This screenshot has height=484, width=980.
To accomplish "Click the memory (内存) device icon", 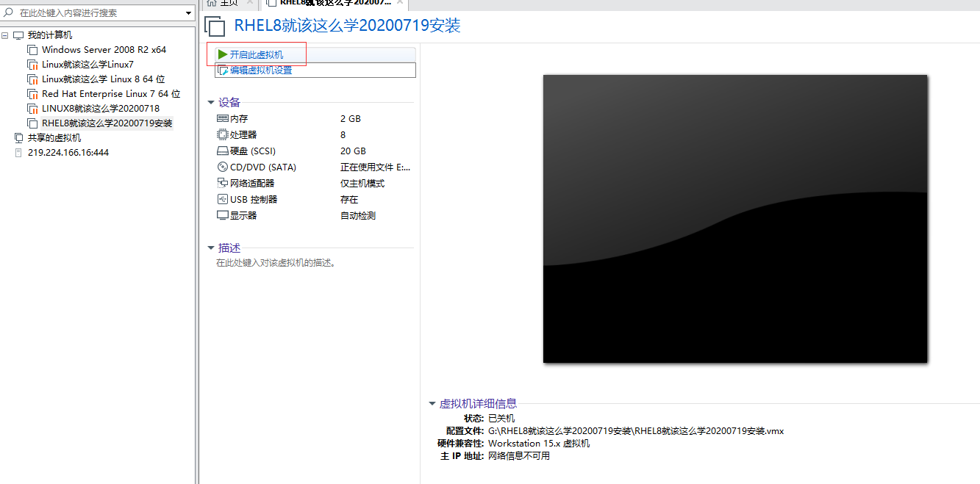I will click(x=223, y=118).
